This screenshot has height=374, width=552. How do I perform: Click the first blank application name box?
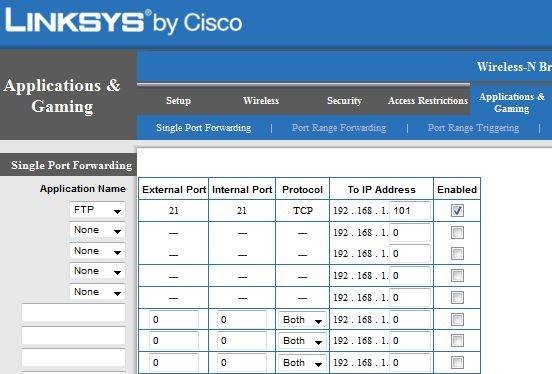[74, 313]
